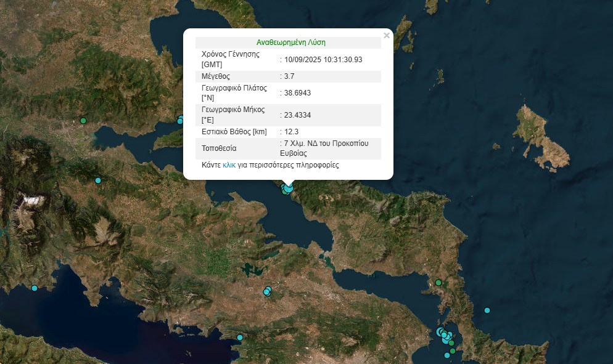Click the upper green marker below the southeast cluster
Screen dimensions: 613x364
pyautogui.click(x=451, y=343)
